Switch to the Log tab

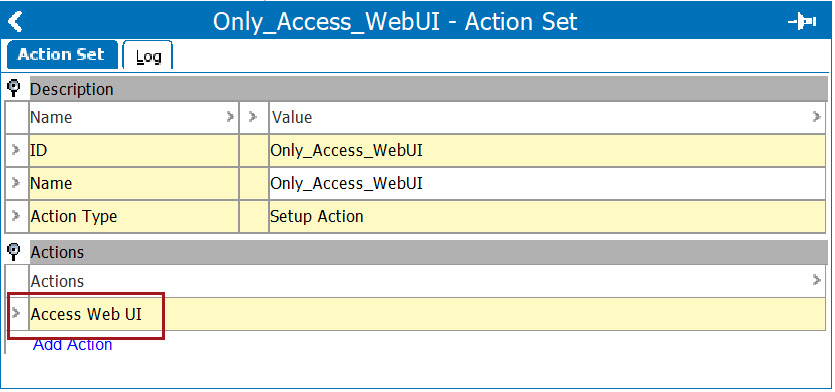(x=148, y=55)
